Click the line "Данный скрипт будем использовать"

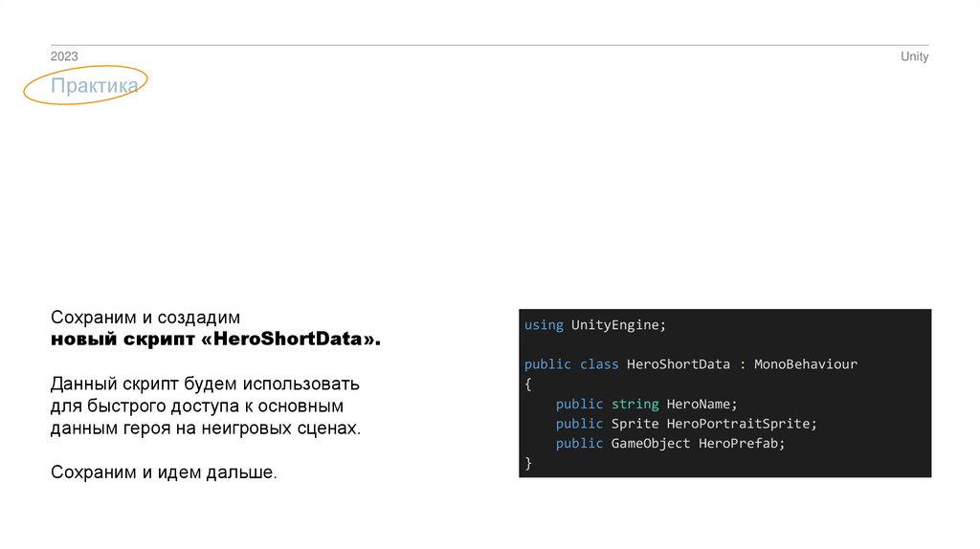point(205,384)
